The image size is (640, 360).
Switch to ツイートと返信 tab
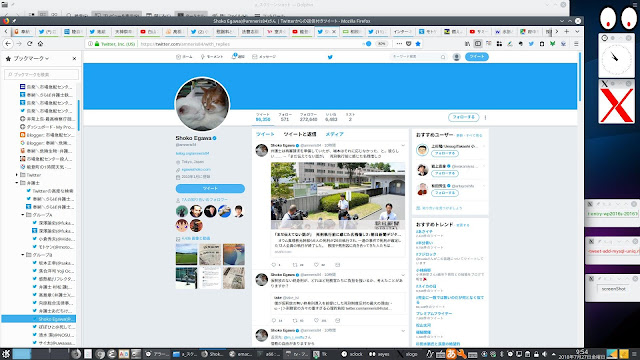coord(300,134)
